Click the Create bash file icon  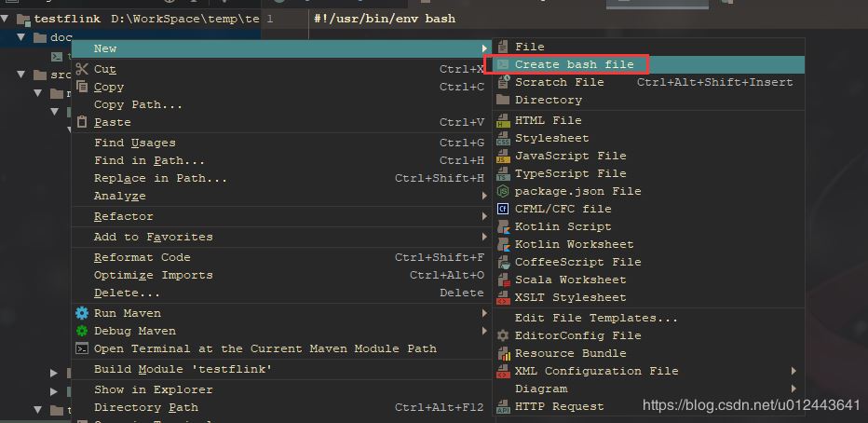[503, 65]
